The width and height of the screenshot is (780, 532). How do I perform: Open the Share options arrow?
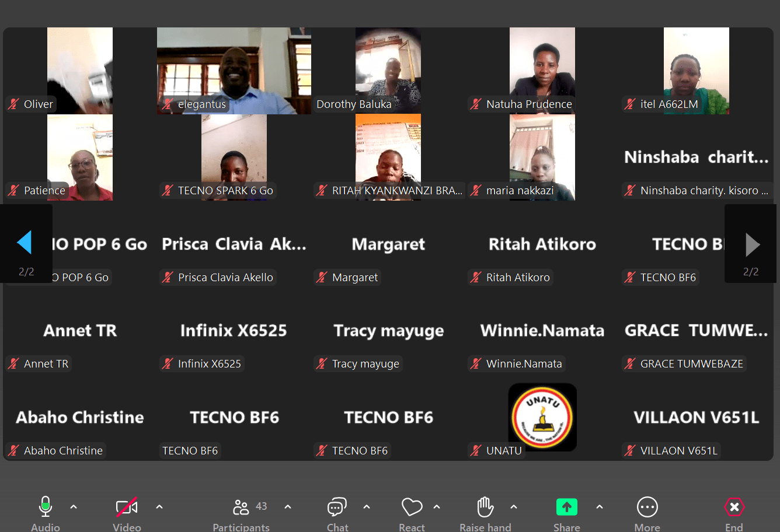click(x=600, y=507)
